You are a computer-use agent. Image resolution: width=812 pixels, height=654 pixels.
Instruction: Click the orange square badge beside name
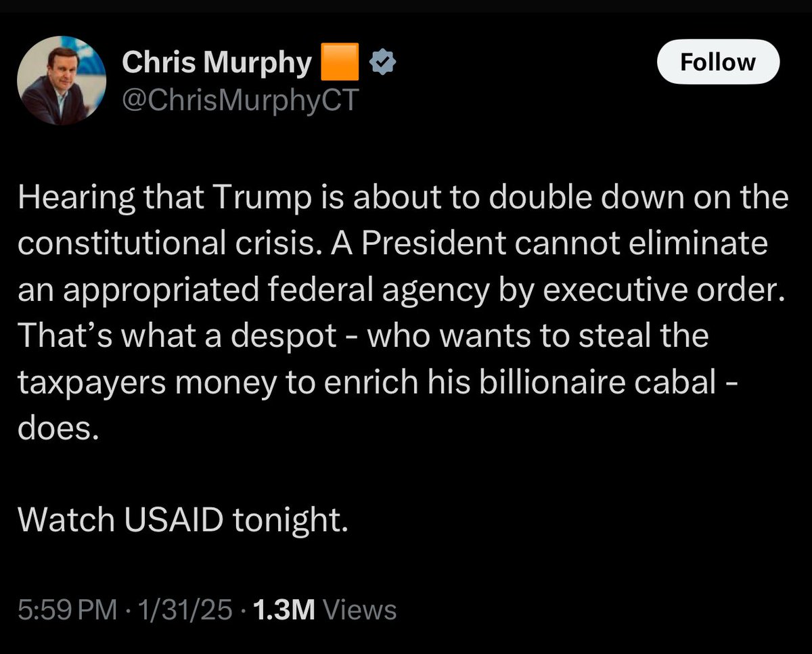(339, 62)
